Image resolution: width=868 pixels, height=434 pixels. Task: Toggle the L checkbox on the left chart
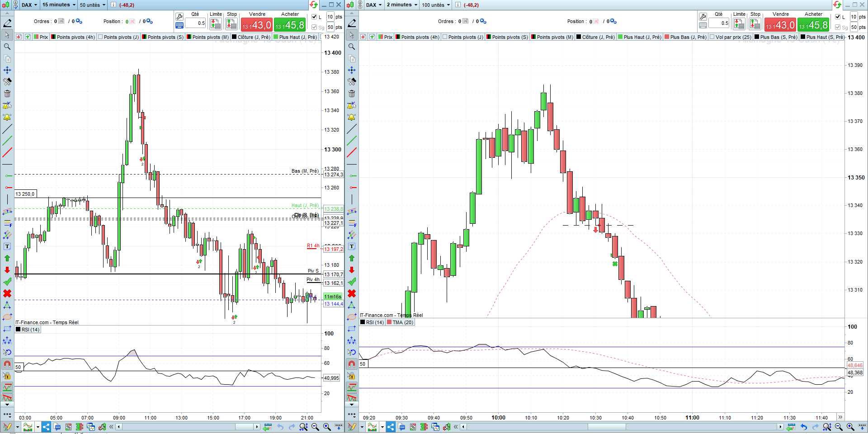(x=315, y=17)
